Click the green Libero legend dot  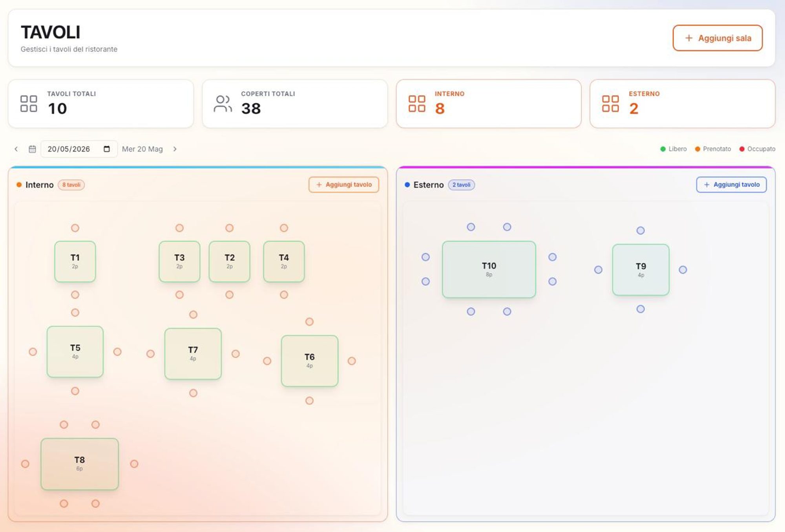tap(663, 149)
